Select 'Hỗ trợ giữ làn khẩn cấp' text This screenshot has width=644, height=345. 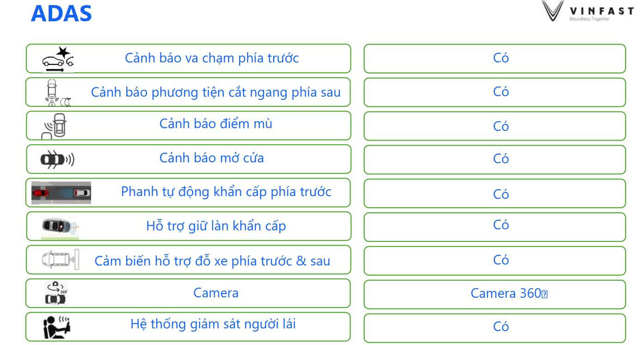pyautogui.click(x=216, y=226)
